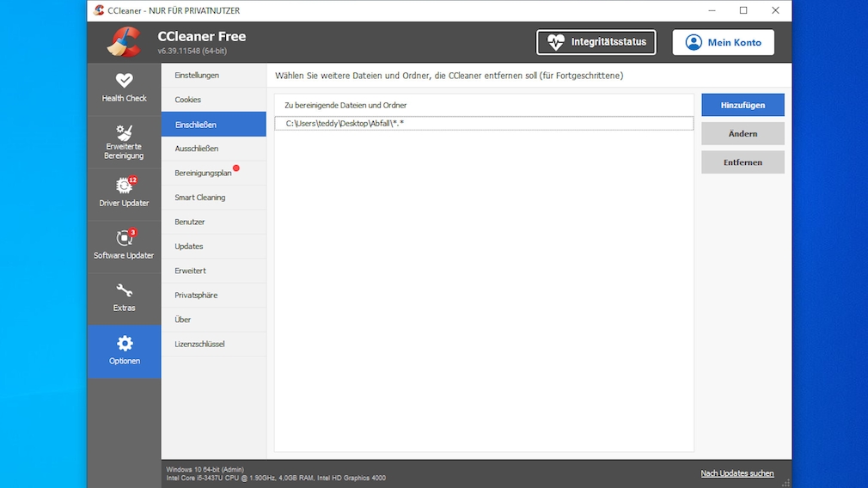Open Bereinigungsplan with red notification dot
Image resolution: width=868 pixels, height=488 pixels.
click(204, 173)
